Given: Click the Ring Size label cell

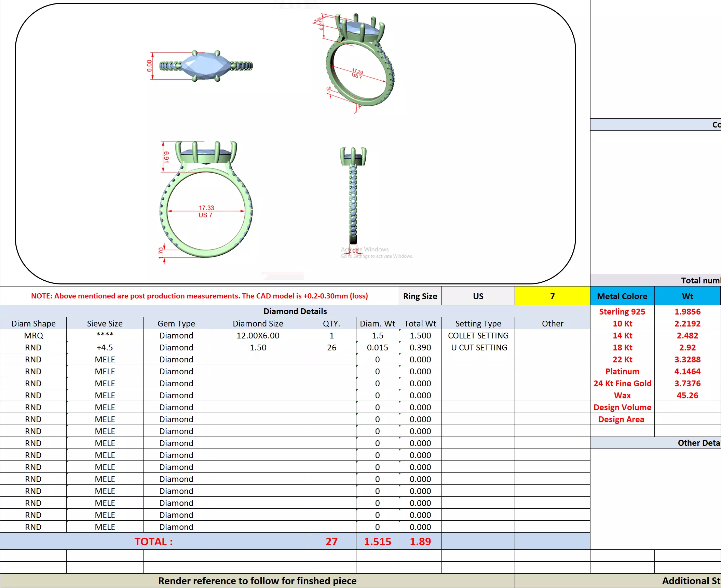Looking at the screenshot, I should pyautogui.click(x=420, y=296).
